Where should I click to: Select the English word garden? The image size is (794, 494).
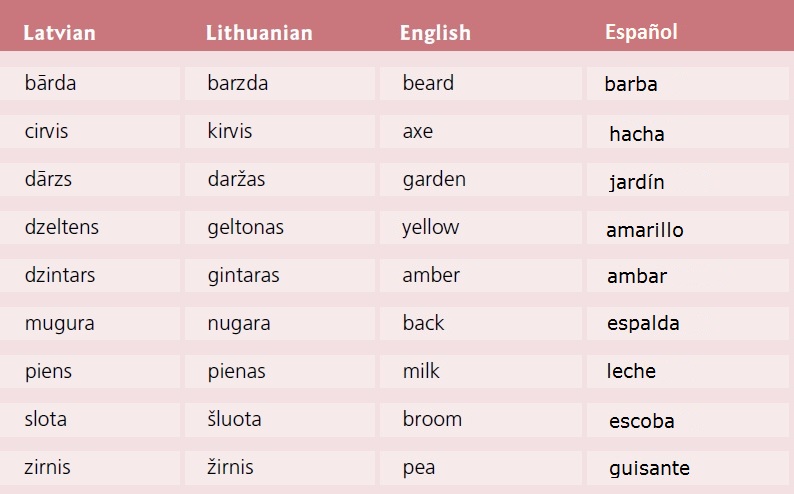[x=434, y=179]
